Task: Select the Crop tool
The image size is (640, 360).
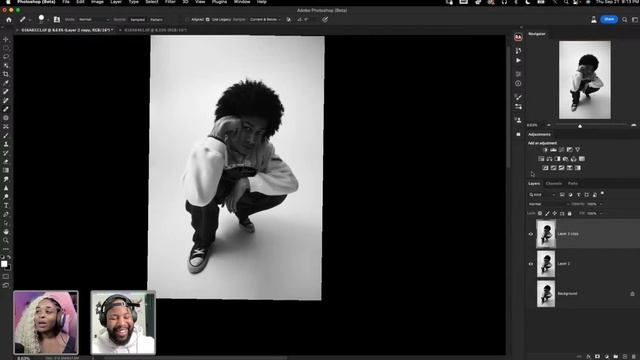Action: [6, 74]
